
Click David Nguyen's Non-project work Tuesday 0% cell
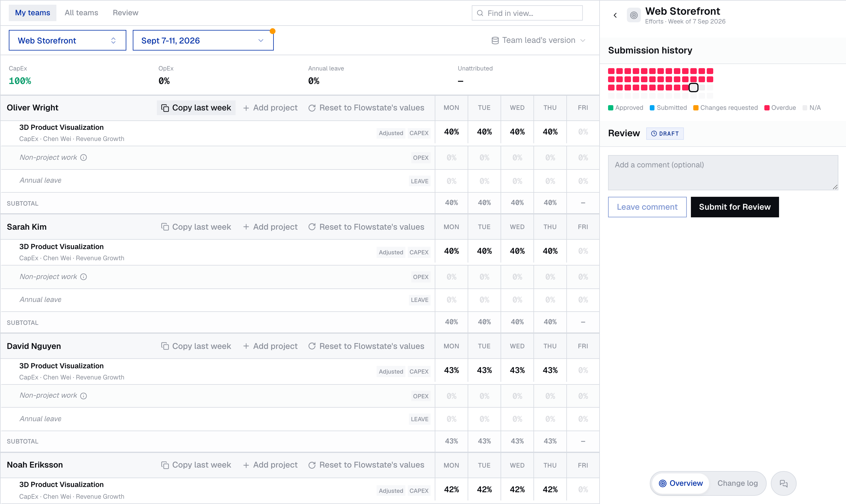point(484,396)
